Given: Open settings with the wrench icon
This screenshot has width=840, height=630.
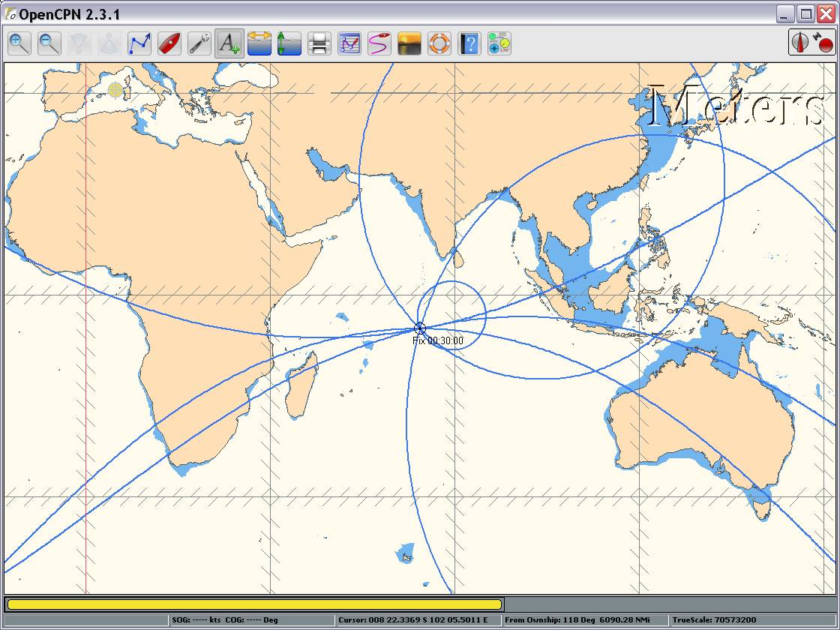Looking at the screenshot, I should pyautogui.click(x=199, y=43).
